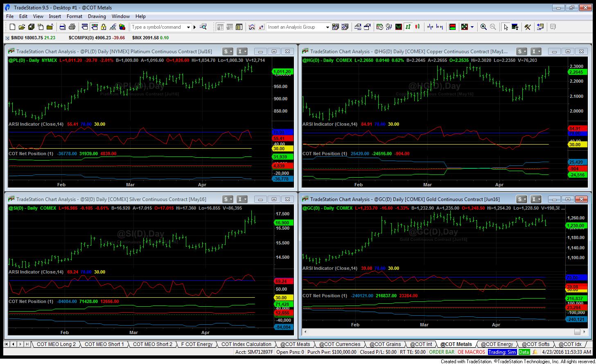The image size is (596, 364).
Task: Click OE MACROS in the status bar
Action: (471, 352)
